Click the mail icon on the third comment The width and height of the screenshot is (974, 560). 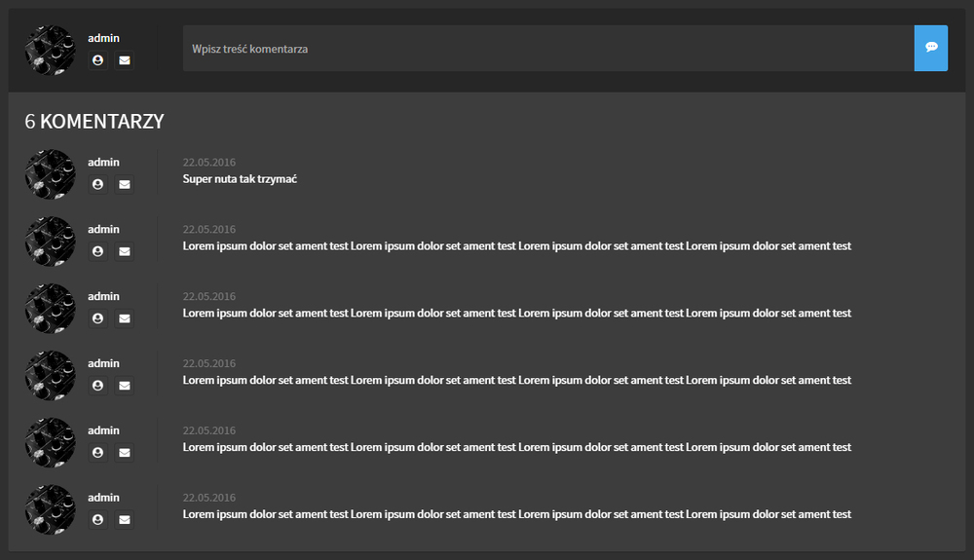124,318
